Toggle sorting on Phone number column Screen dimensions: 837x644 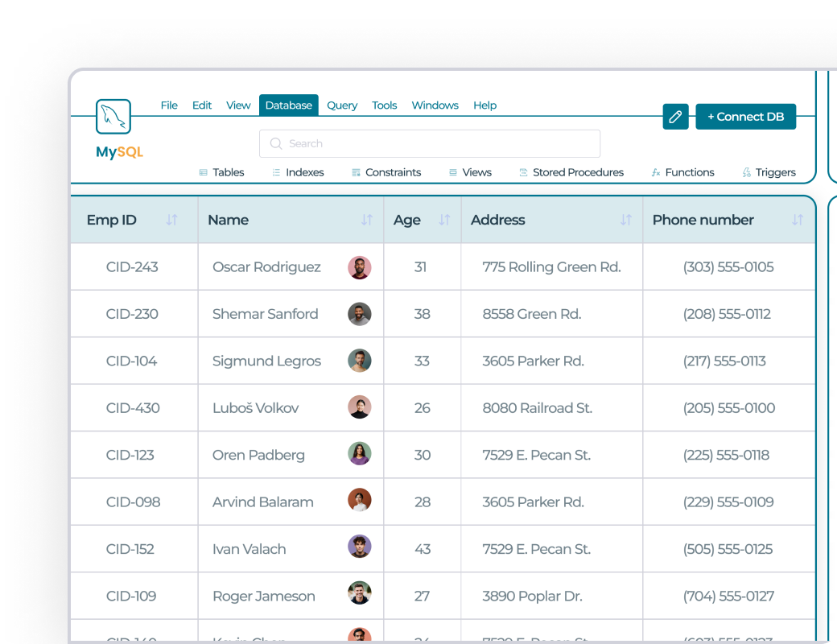797,219
